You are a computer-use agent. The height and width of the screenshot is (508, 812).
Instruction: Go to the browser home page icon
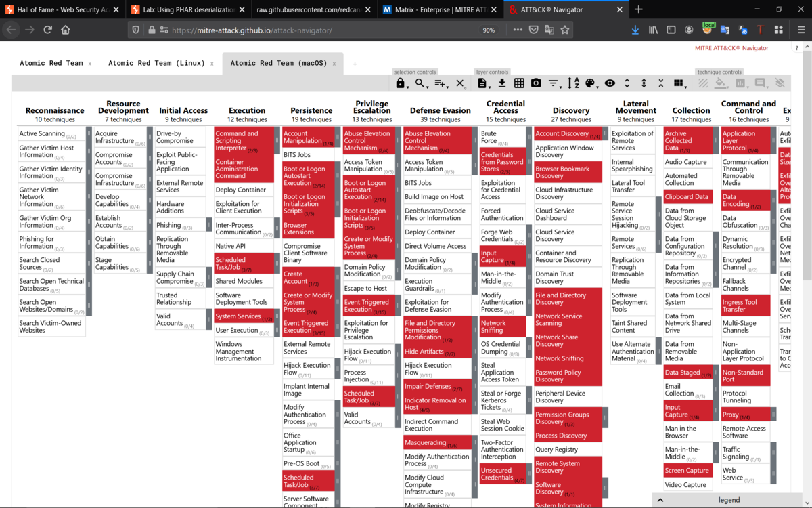pyautogui.click(x=66, y=30)
